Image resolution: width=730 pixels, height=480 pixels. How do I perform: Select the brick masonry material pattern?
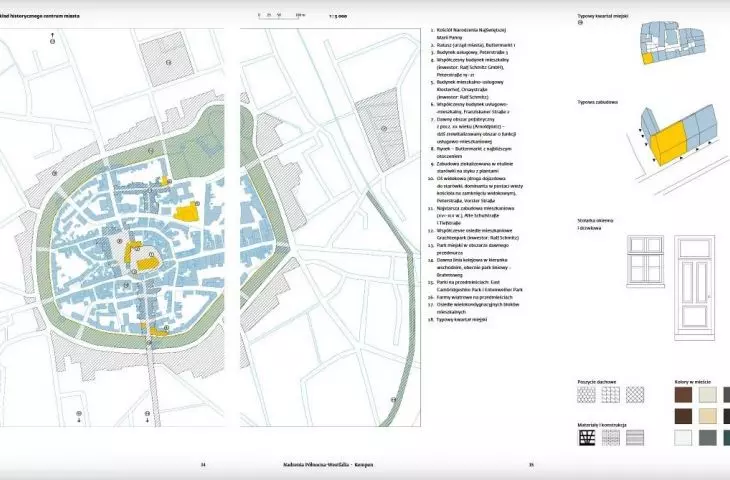tap(611, 438)
